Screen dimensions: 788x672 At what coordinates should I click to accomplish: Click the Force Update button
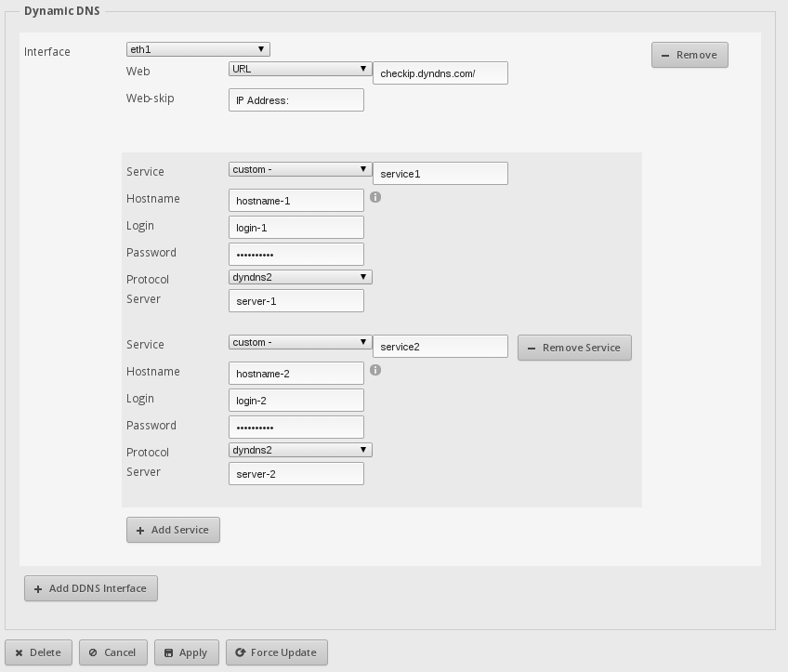277,652
